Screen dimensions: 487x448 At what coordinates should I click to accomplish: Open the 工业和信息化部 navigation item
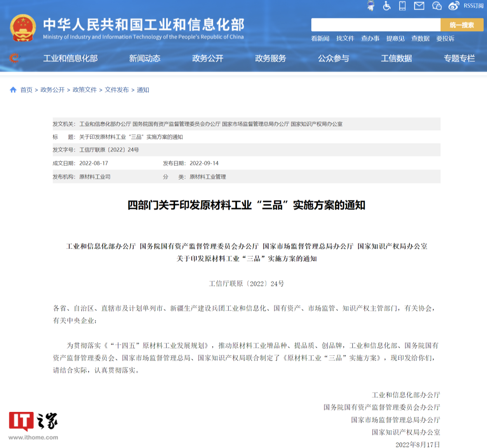pyautogui.click(x=70, y=58)
